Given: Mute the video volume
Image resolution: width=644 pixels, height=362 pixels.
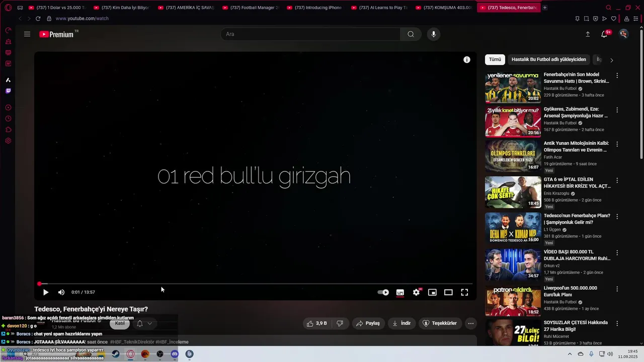Looking at the screenshot, I should click(x=61, y=292).
